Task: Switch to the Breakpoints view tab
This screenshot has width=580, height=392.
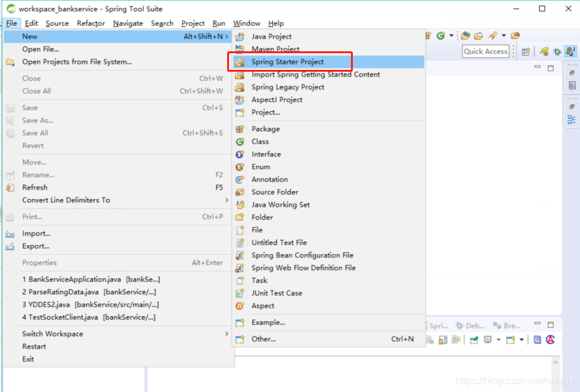Action: (507, 325)
